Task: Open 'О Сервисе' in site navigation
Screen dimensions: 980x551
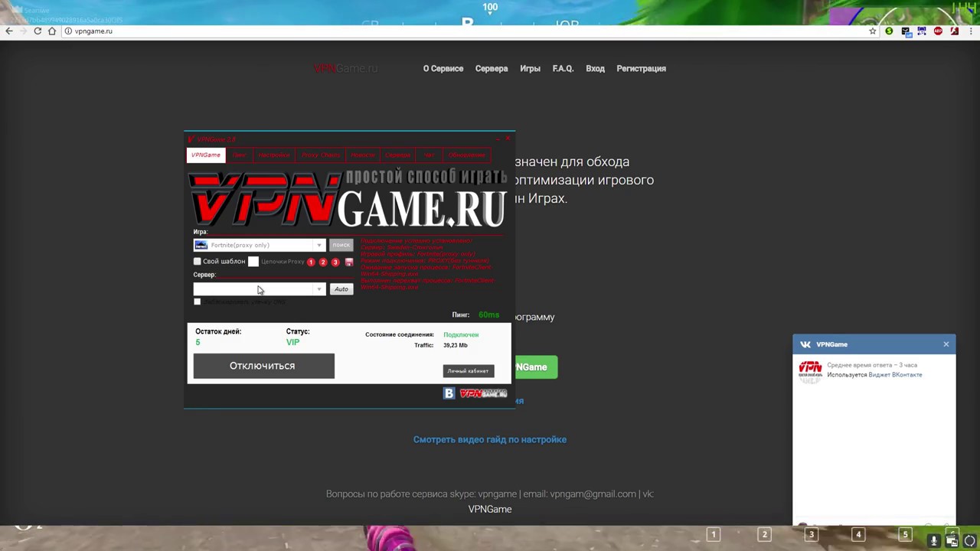Action: click(x=443, y=69)
